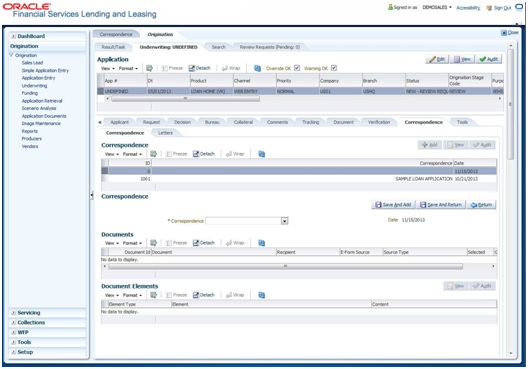Click blue query icon in Documents toolbar
The width and height of the screenshot is (528, 369).
tap(262, 243)
